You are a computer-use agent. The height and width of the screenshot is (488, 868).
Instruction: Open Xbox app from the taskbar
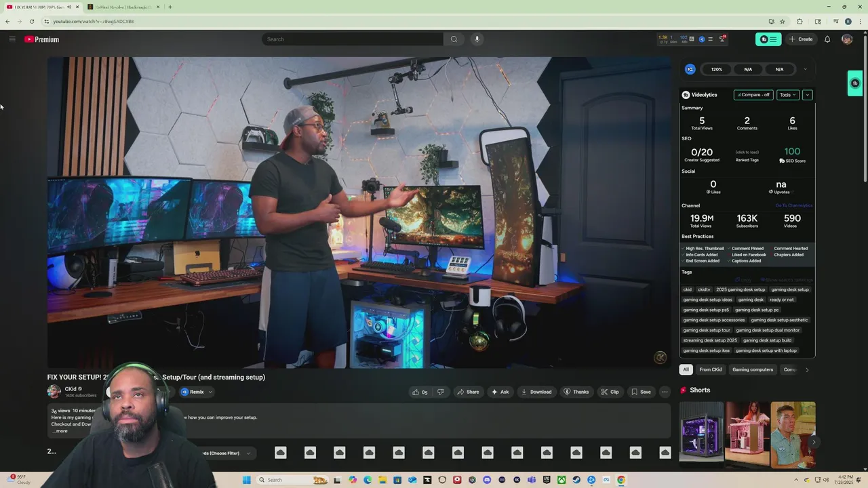point(561,480)
